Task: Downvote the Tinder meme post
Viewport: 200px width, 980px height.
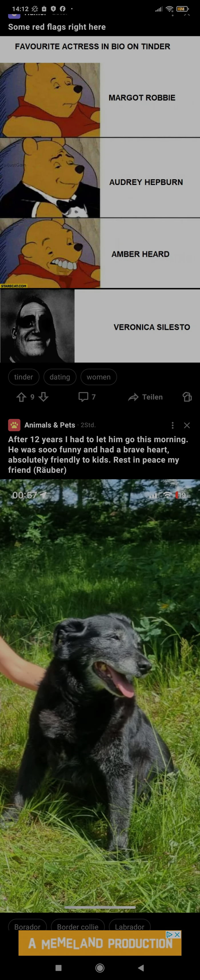Action: 44,397
